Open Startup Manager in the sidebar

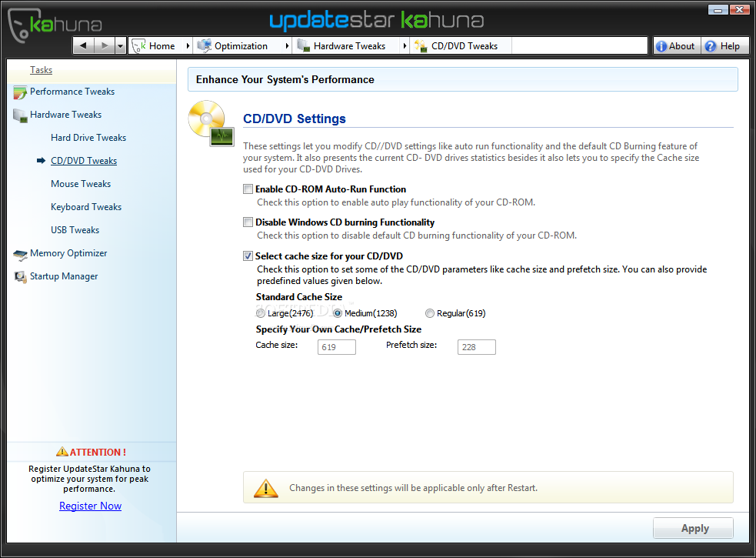coord(64,276)
